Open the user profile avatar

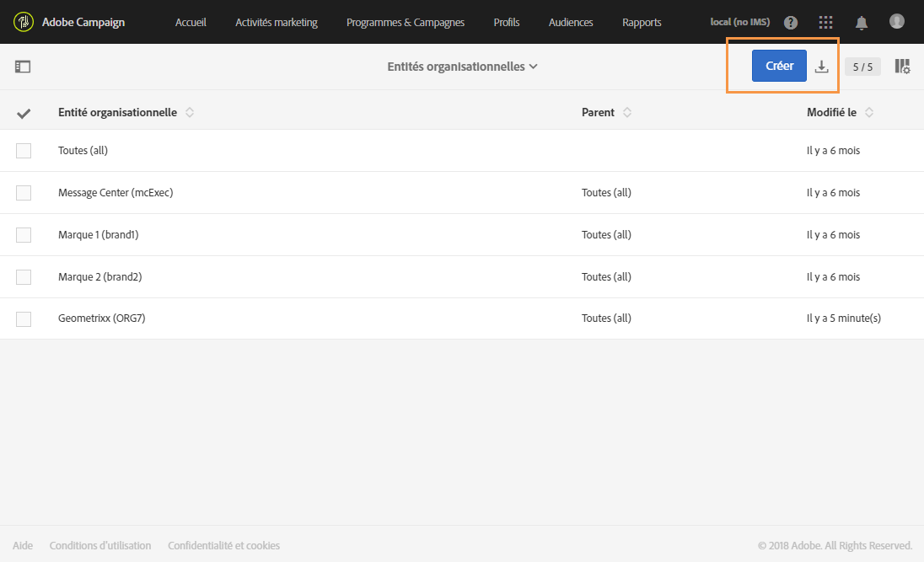pyautogui.click(x=896, y=22)
